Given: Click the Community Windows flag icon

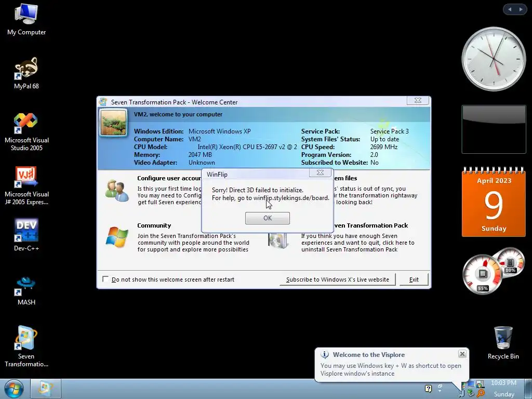Looking at the screenshot, I should [117, 237].
